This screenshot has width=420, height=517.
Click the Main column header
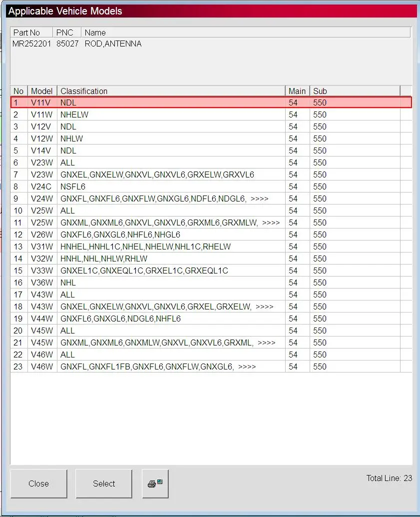(298, 91)
